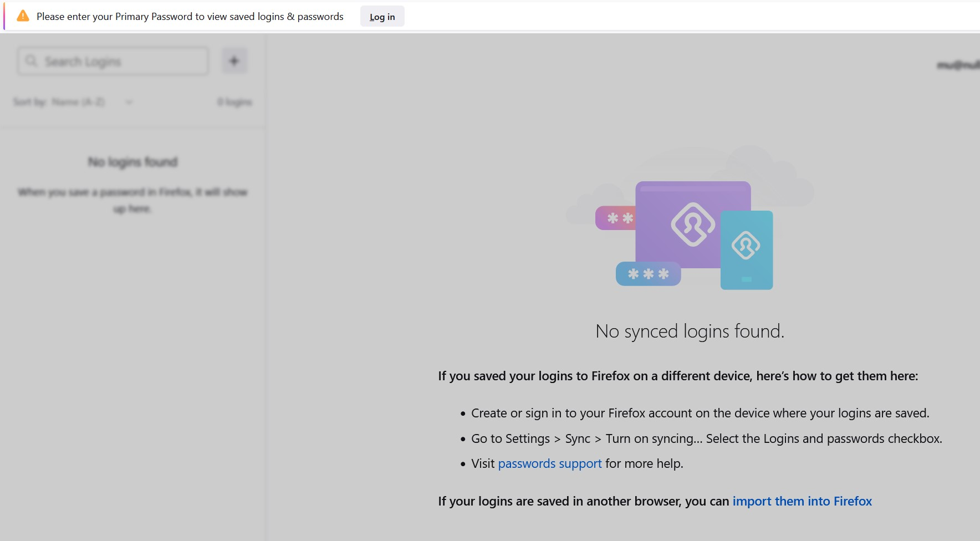Viewport: 980px width, 541px height.
Task: Focus the Search Logins field
Action: pos(113,61)
